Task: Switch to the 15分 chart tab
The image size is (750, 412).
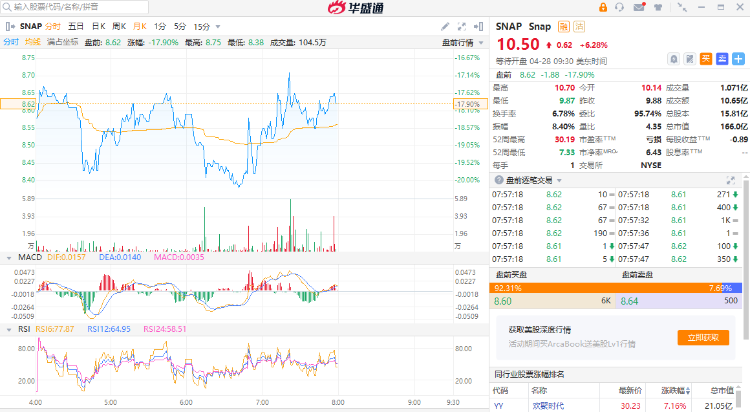Action: [201, 26]
